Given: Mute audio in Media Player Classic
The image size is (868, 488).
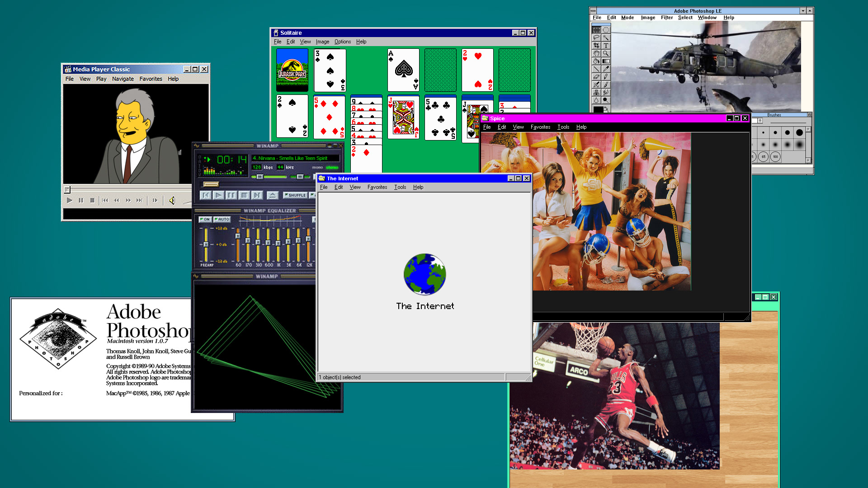Looking at the screenshot, I should click(172, 201).
